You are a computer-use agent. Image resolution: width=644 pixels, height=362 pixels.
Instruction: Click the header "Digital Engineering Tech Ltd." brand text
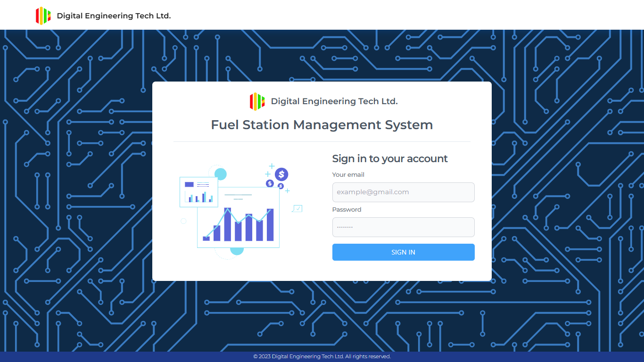(114, 16)
